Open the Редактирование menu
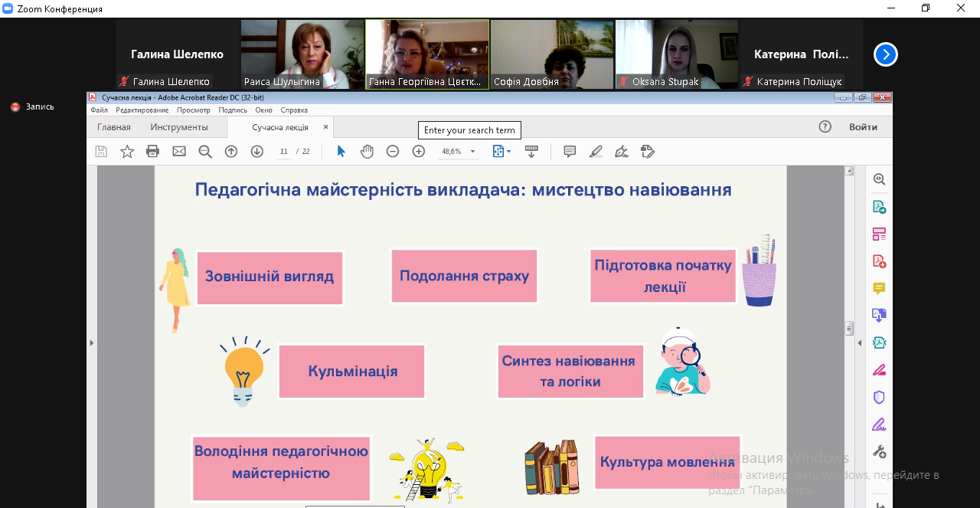Screen dimensions: 980x508 (142, 110)
